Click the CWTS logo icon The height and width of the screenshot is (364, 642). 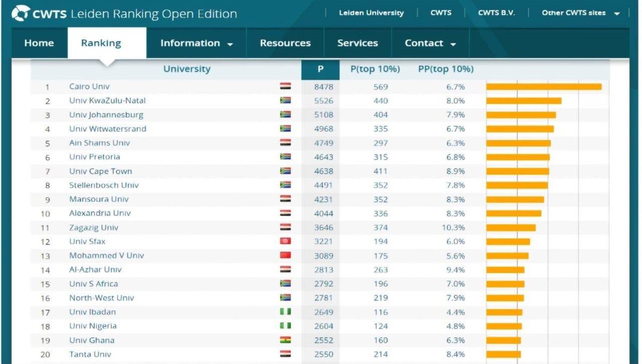tap(21, 13)
